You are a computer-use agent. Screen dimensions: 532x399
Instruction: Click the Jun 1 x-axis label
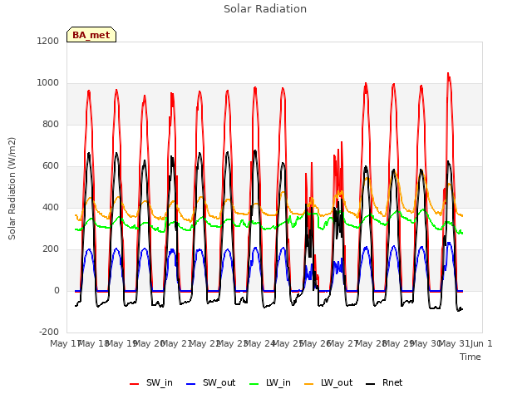point(481,343)
